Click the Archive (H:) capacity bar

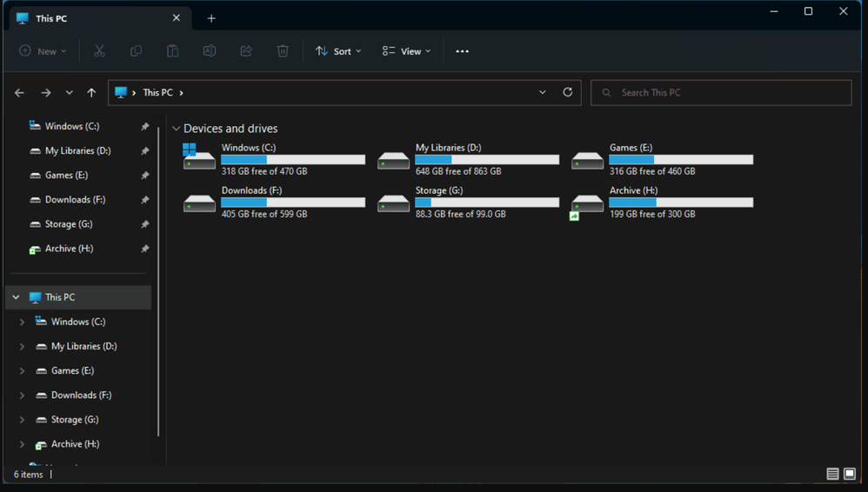(x=681, y=202)
